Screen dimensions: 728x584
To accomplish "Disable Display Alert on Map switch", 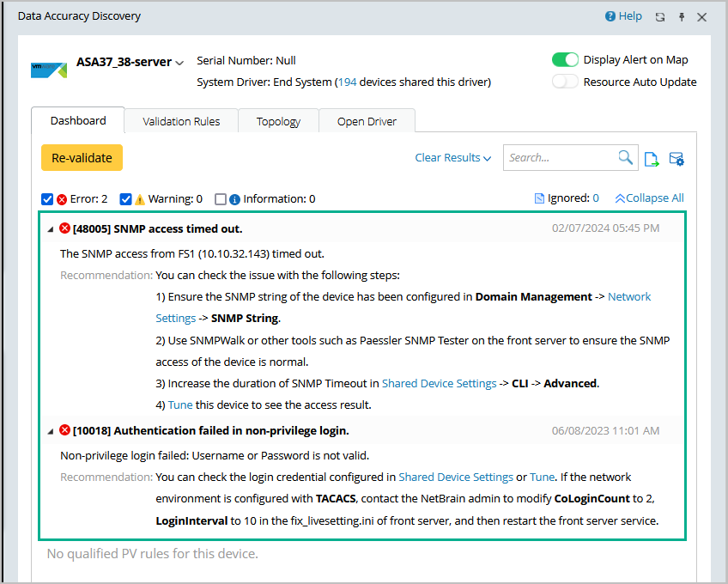I will [x=565, y=60].
